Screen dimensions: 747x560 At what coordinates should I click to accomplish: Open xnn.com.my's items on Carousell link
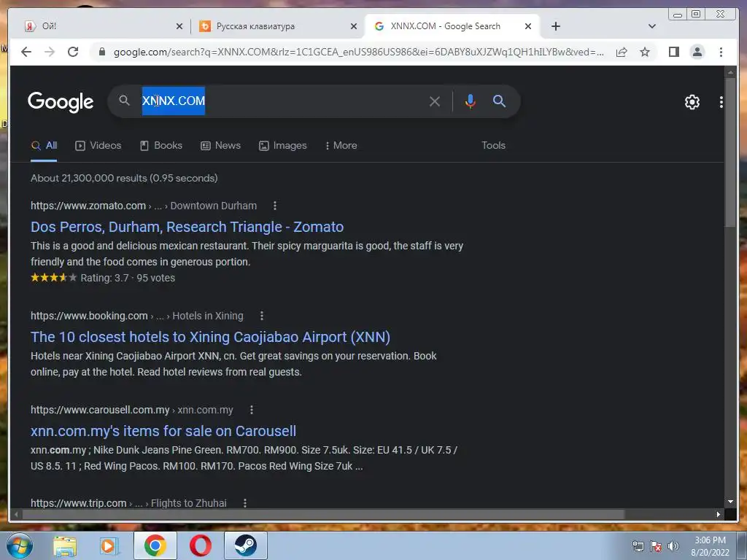[x=163, y=431]
